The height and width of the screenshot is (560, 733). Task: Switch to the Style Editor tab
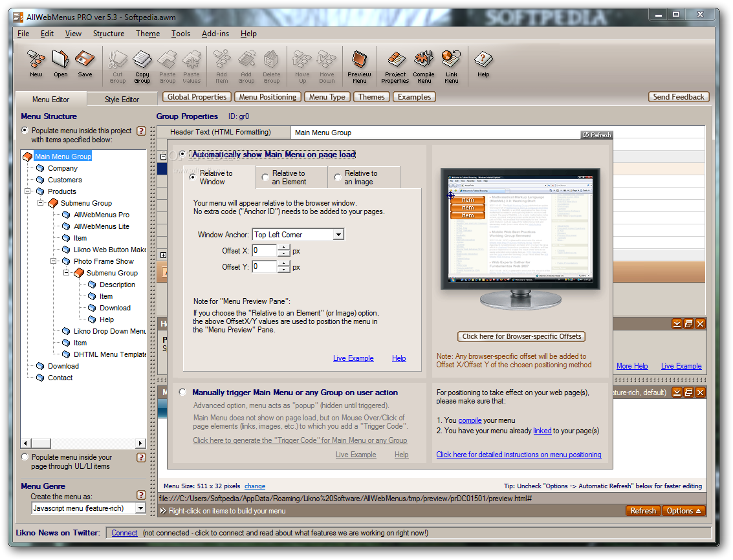[x=122, y=100]
